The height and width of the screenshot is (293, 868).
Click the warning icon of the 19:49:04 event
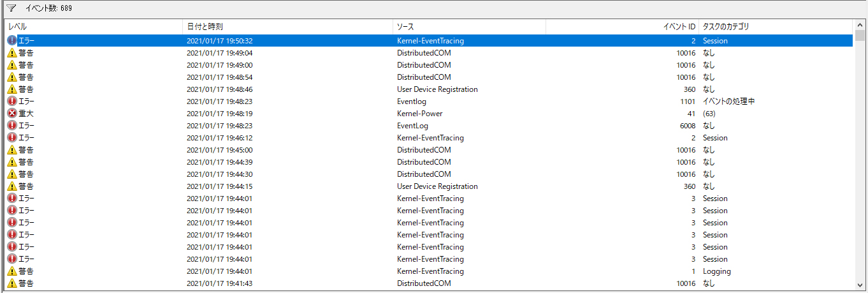point(12,53)
